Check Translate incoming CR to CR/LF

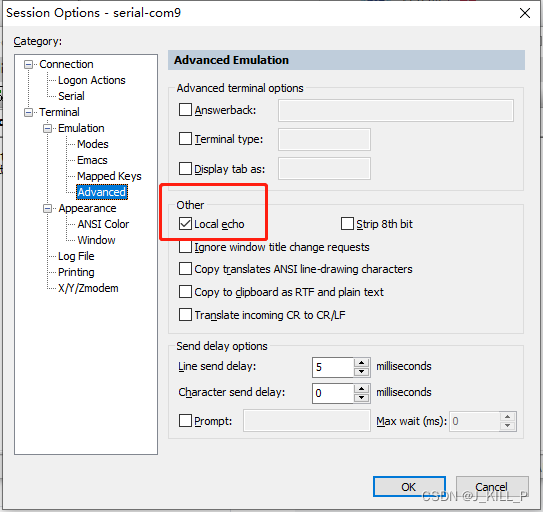(x=185, y=315)
